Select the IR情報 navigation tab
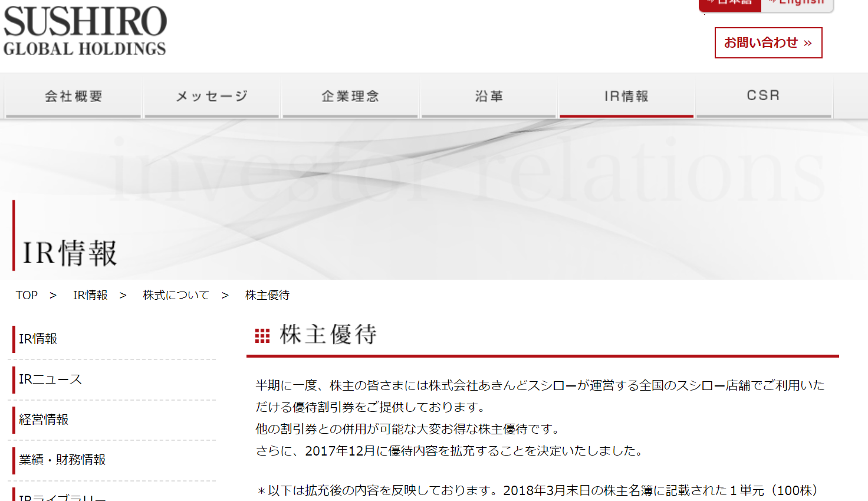The image size is (868, 501). [626, 96]
